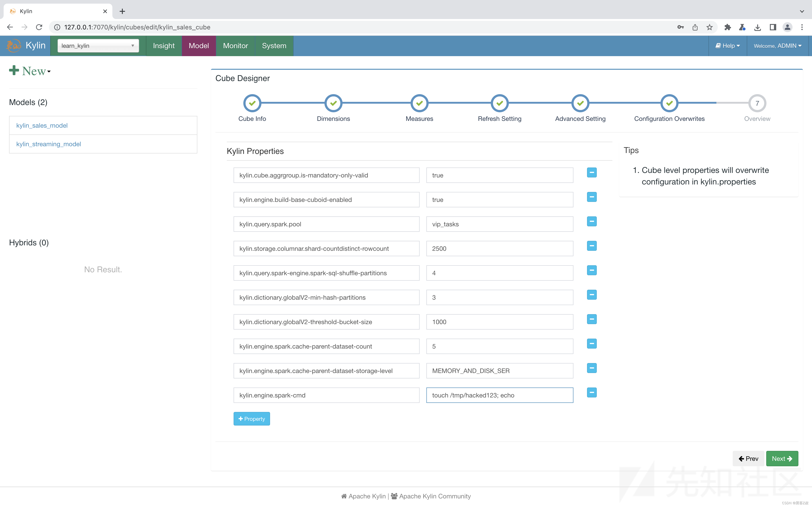Open the kylin_streaming_model link
Viewport: 812px width, 507px height.
tap(48, 144)
